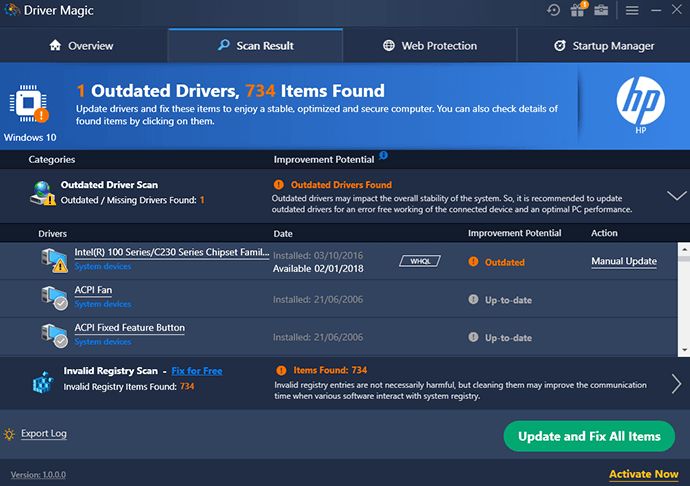Click the Drivers column header

point(52,233)
